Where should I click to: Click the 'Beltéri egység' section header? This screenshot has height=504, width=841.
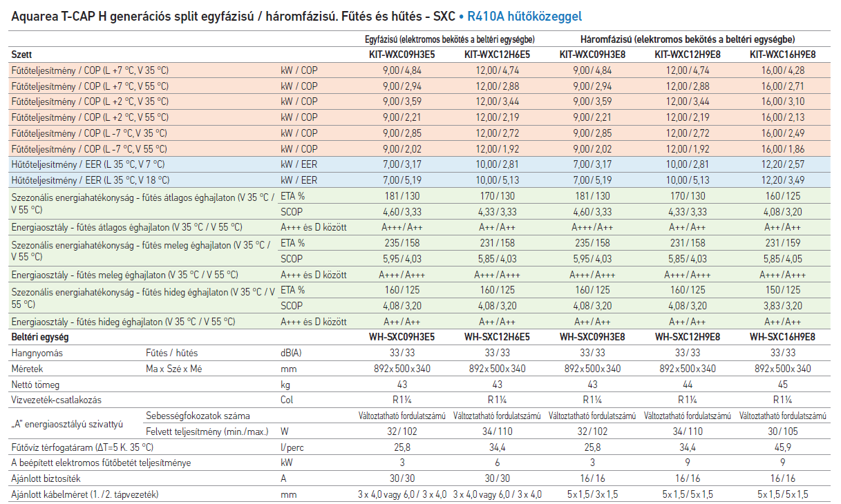pos(40,337)
